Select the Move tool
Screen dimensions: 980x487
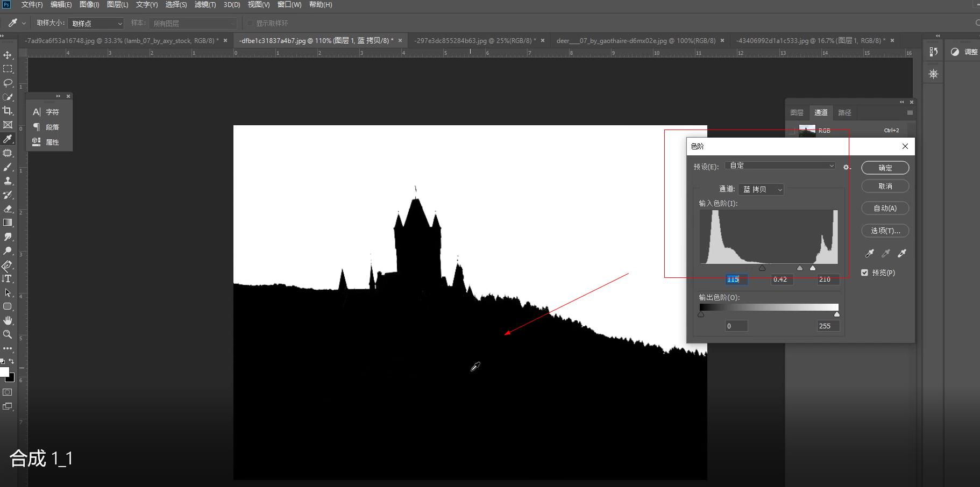[x=8, y=55]
